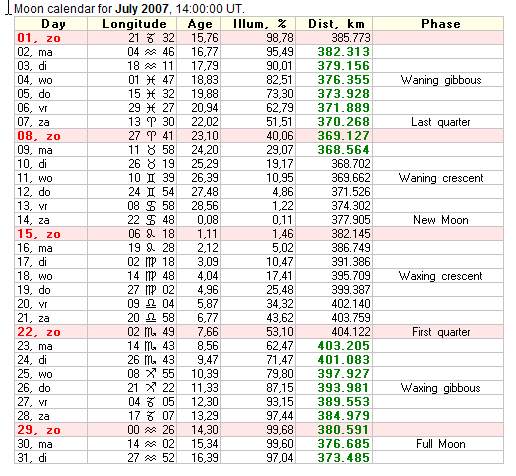Click the 31, di day cell
This screenshot has height=476, width=516.
pos(51,458)
